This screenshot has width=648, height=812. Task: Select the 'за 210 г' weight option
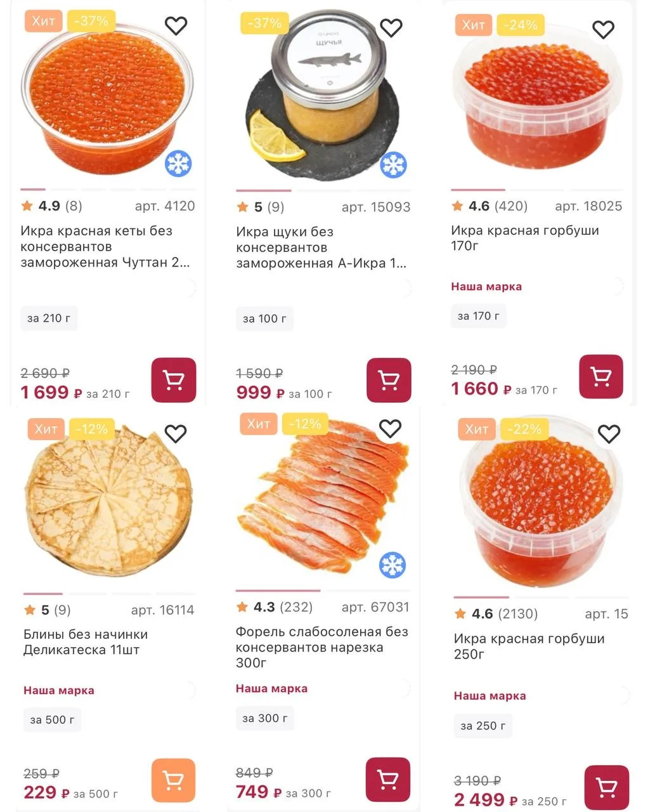(x=49, y=318)
